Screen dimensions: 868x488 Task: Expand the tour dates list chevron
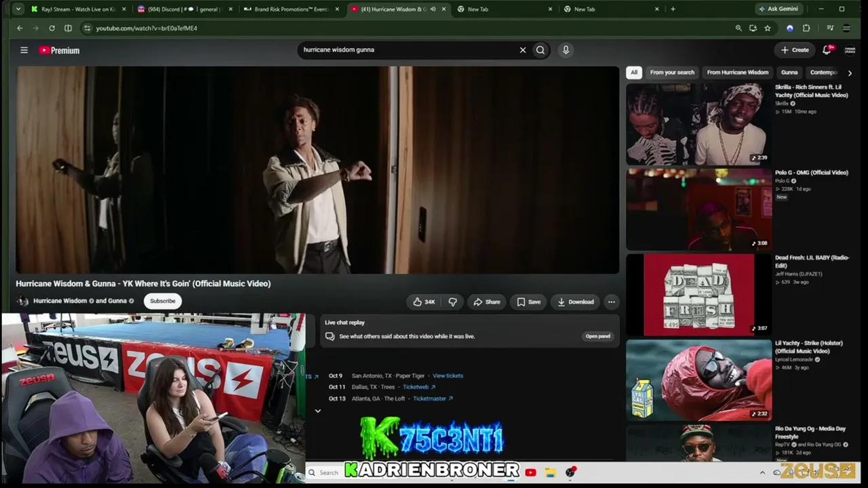[x=317, y=411]
